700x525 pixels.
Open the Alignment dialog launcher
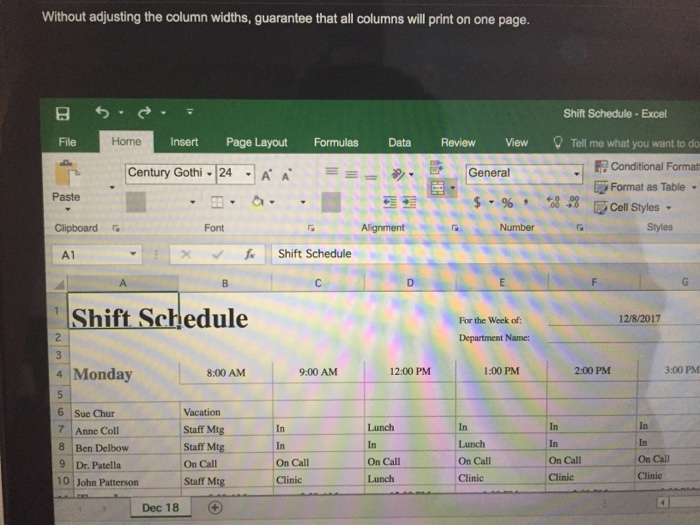(455, 228)
